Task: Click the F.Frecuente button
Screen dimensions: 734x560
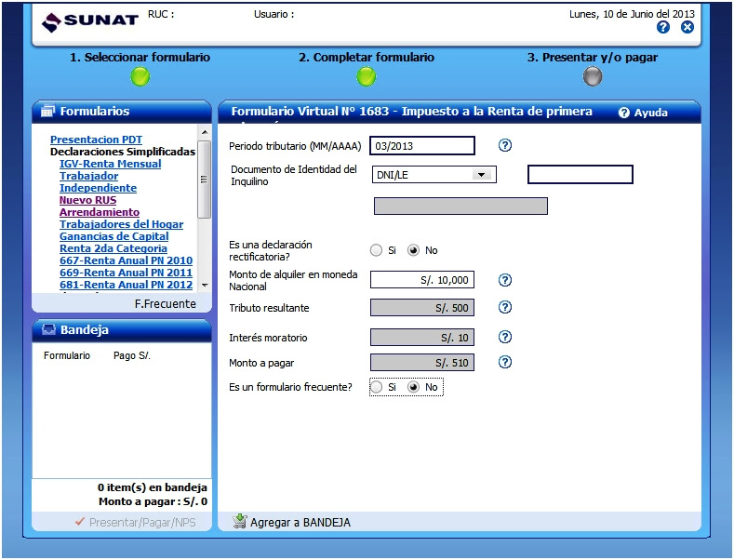Action: click(x=166, y=304)
